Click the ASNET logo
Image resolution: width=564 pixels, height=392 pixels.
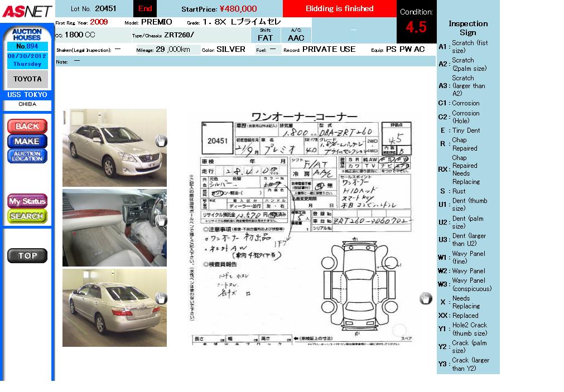[27, 11]
